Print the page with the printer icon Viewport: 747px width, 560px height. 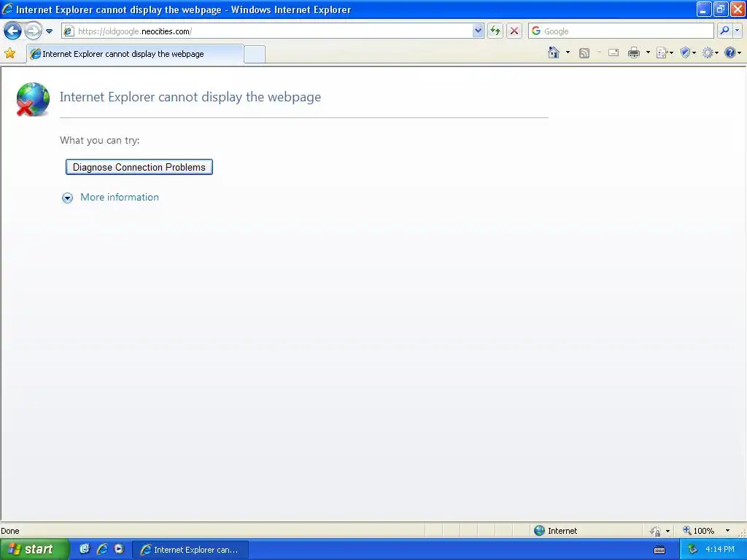coord(634,52)
